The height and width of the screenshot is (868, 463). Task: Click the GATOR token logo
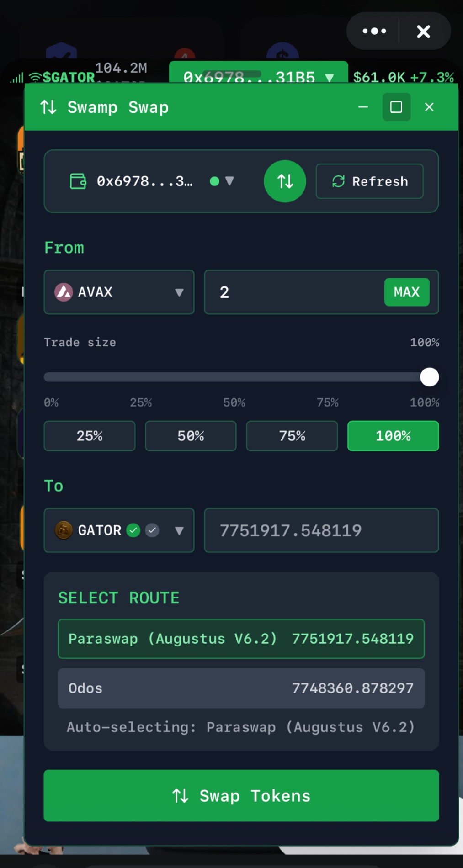[64, 530]
